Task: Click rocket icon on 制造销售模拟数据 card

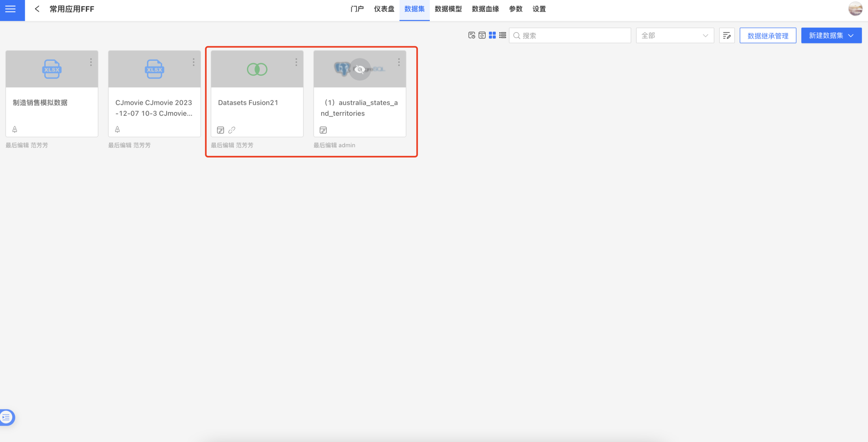Action: pyautogui.click(x=15, y=129)
